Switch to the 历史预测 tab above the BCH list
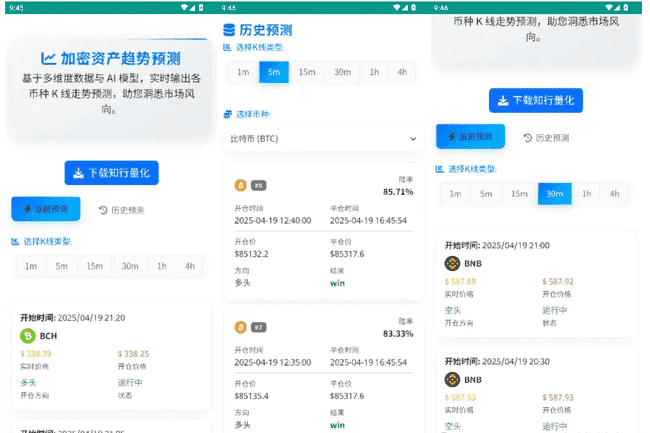650x433 pixels. point(122,210)
